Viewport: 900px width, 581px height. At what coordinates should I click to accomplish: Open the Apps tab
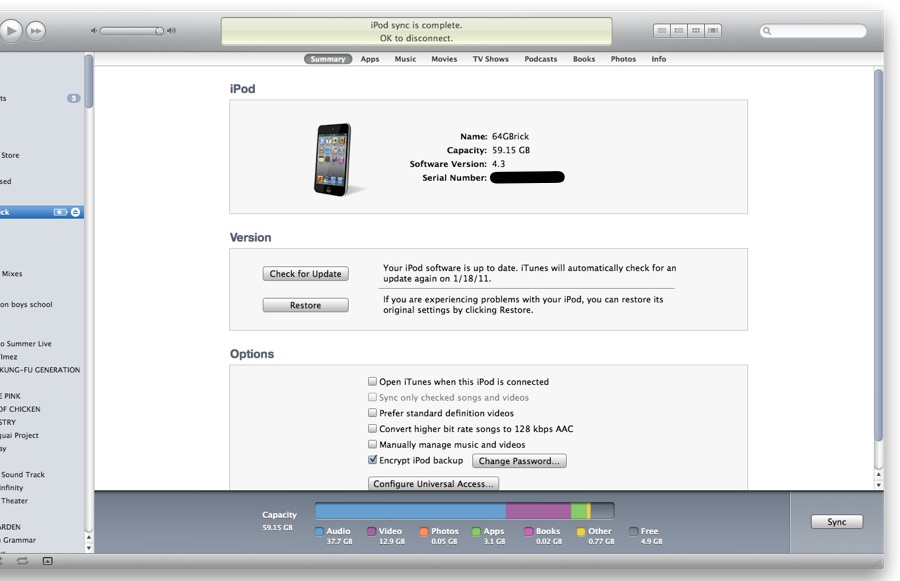coord(370,59)
